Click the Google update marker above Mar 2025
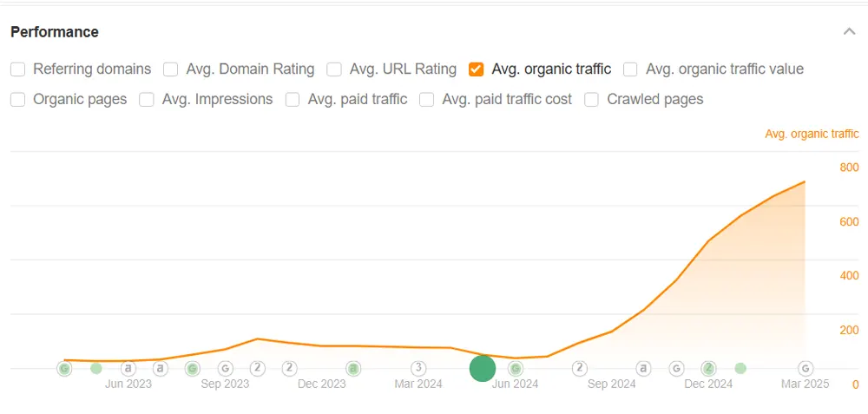 coord(806,368)
